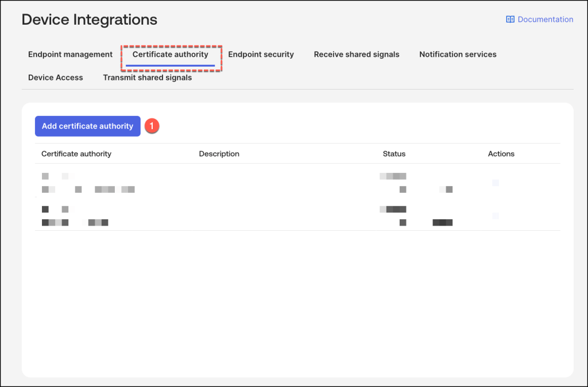Image resolution: width=588 pixels, height=387 pixels.
Task: Click the second row's Actions icon
Action: point(496,216)
